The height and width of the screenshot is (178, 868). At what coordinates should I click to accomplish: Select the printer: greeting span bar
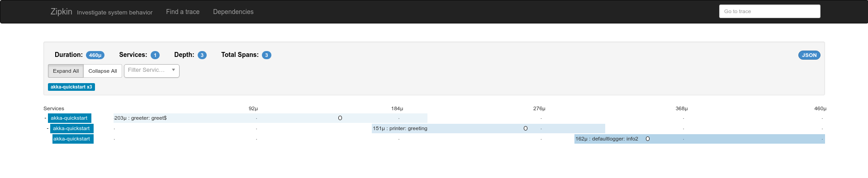tap(488, 128)
